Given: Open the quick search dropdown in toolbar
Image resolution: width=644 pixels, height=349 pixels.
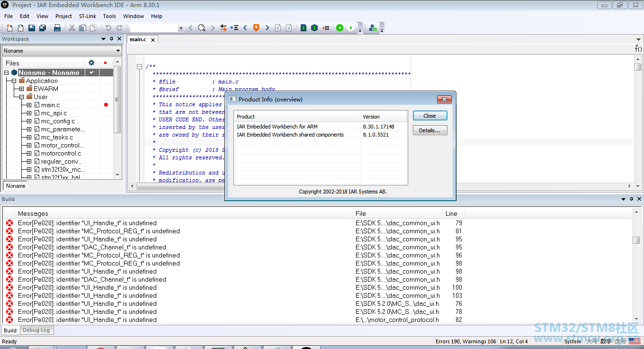Looking at the screenshot, I should (181, 28).
